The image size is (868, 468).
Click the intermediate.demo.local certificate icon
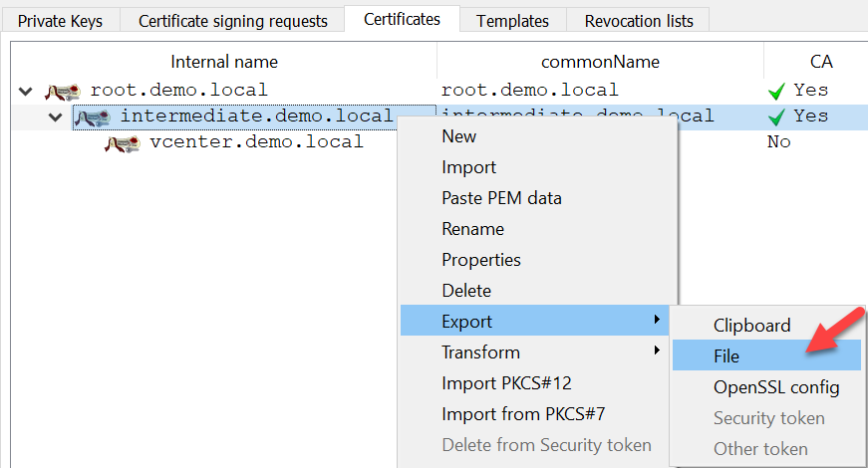point(93,117)
